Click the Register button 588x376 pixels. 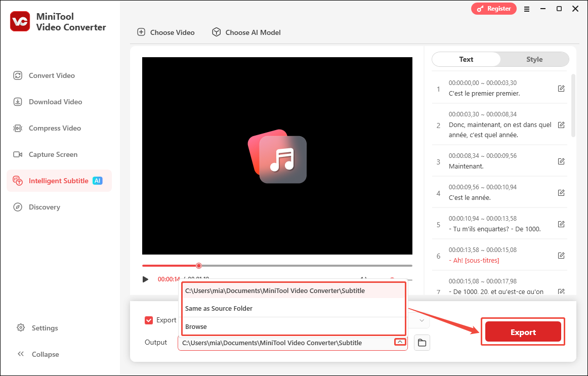493,9
